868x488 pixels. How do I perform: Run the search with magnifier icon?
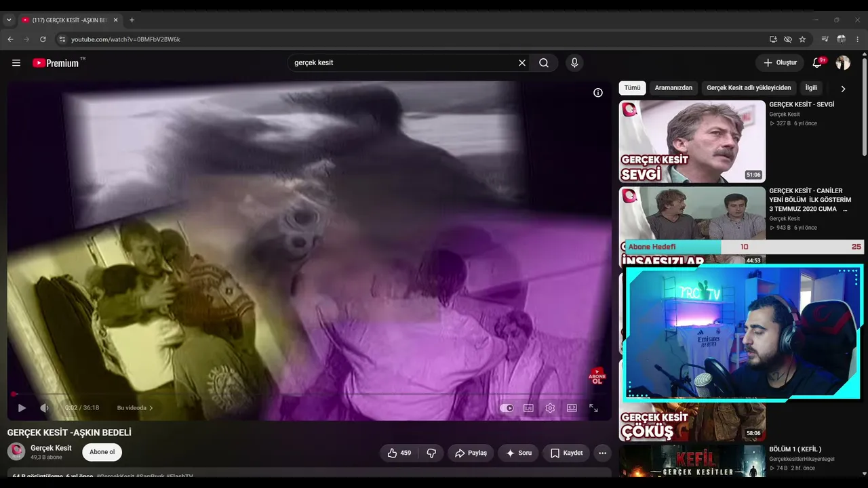[544, 63]
